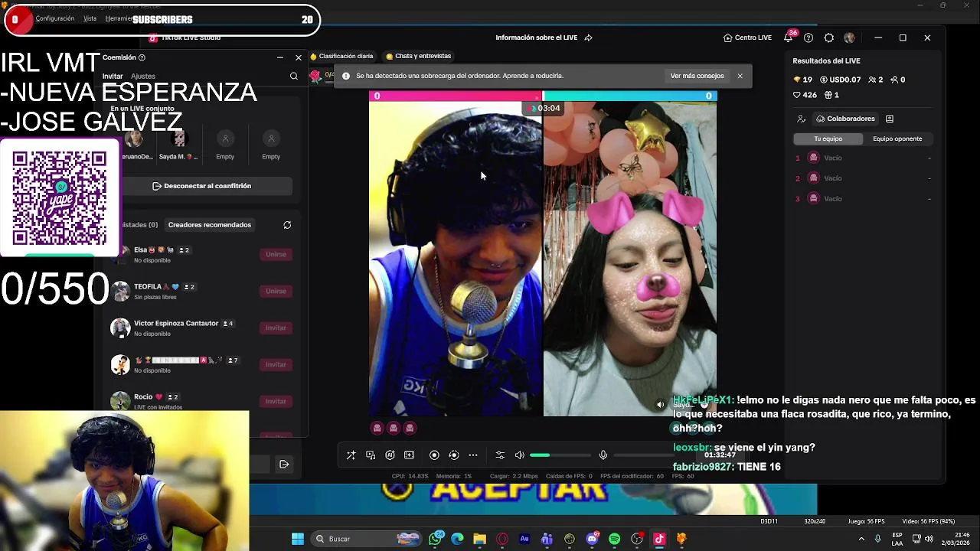Close the Coemisión panel

pos(299,57)
